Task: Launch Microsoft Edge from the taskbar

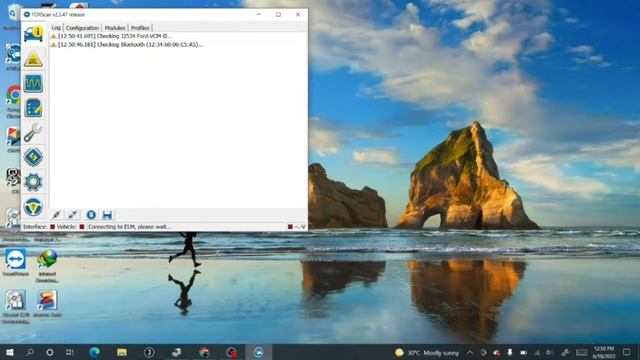Action: tap(95, 352)
